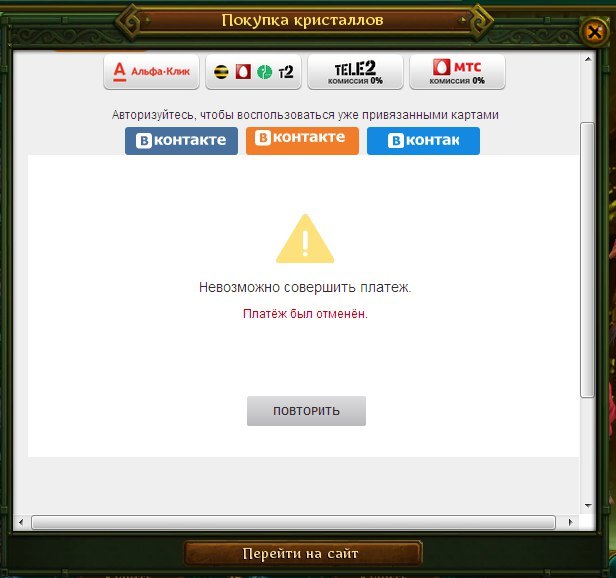This screenshot has height=578, width=616.
Task: Log in with the light-blue ВКонтакте button
Action: 423,140
